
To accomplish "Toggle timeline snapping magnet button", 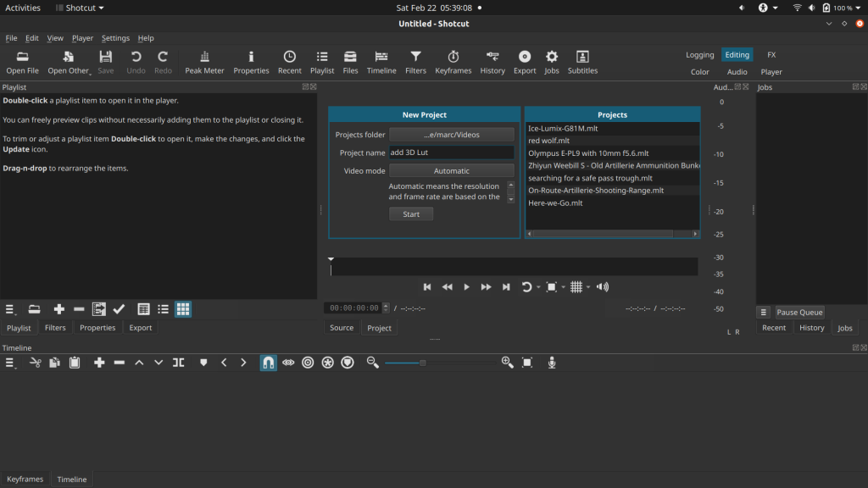I will coord(268,363).
